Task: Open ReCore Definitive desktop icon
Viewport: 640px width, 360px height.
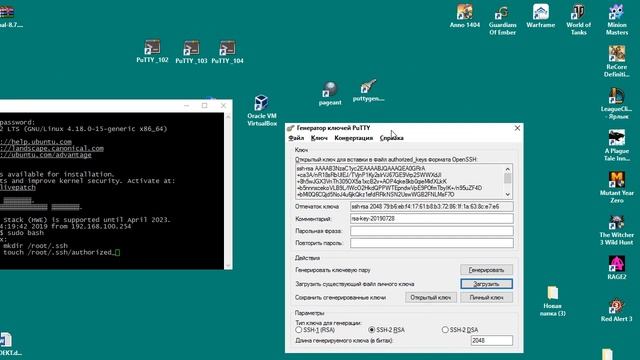Action: (616, 62)
